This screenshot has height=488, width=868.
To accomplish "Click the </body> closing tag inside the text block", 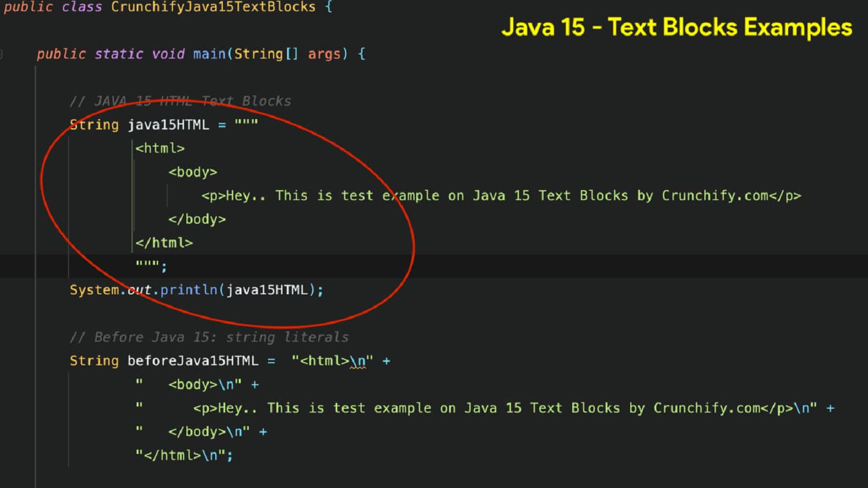I will (197, 220).
